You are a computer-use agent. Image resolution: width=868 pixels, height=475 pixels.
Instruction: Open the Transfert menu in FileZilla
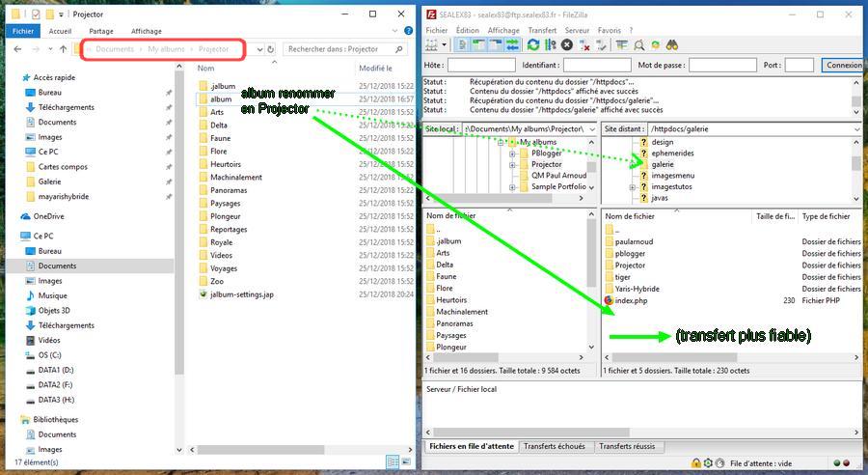(542, 31)
